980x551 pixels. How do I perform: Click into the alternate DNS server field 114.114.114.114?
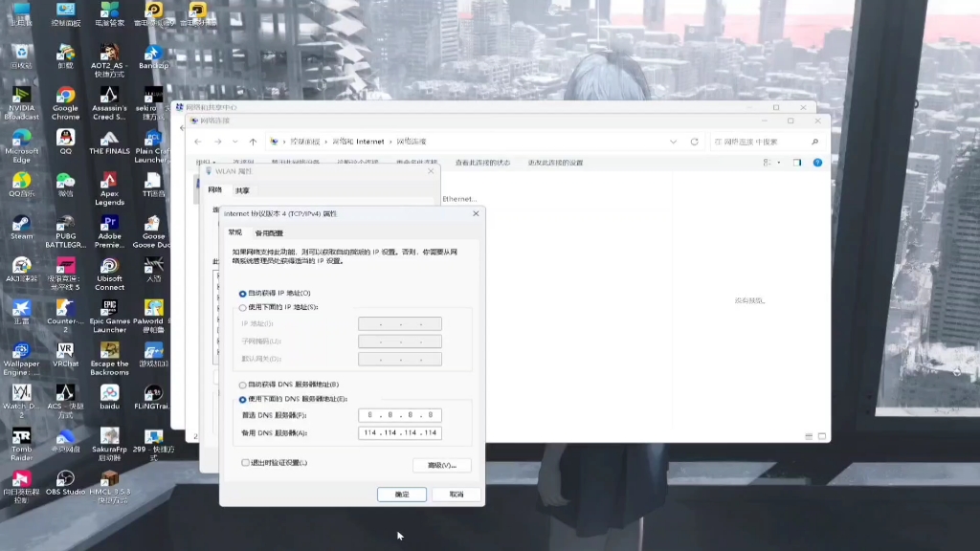point(400,433)
